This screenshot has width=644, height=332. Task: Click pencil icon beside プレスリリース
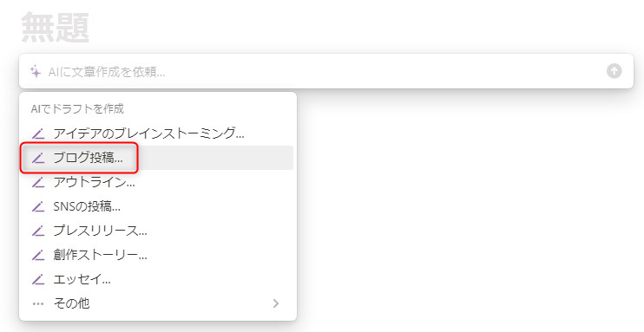tap(38, 231)
